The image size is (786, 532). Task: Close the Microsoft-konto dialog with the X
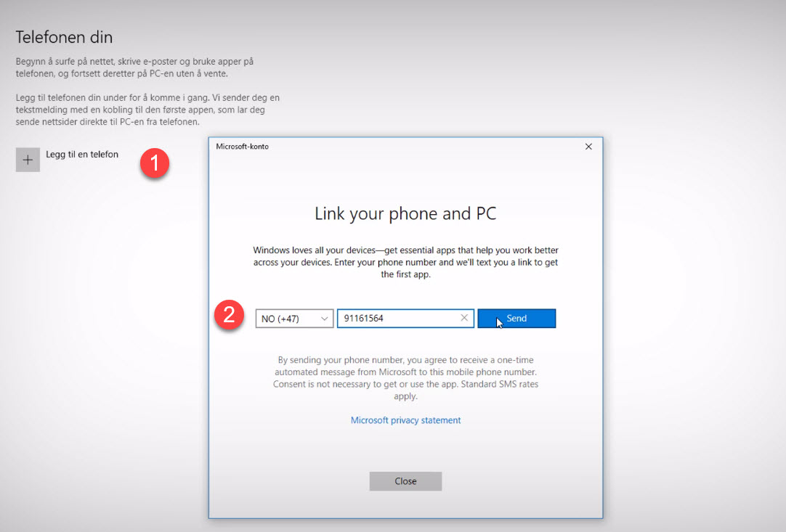pos(588,147)
